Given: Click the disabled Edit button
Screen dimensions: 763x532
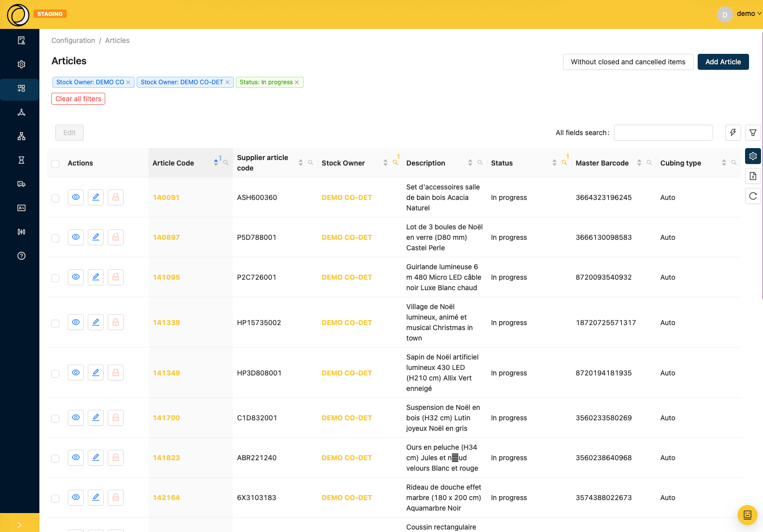Looking at the screenshot, I should 69,133.
